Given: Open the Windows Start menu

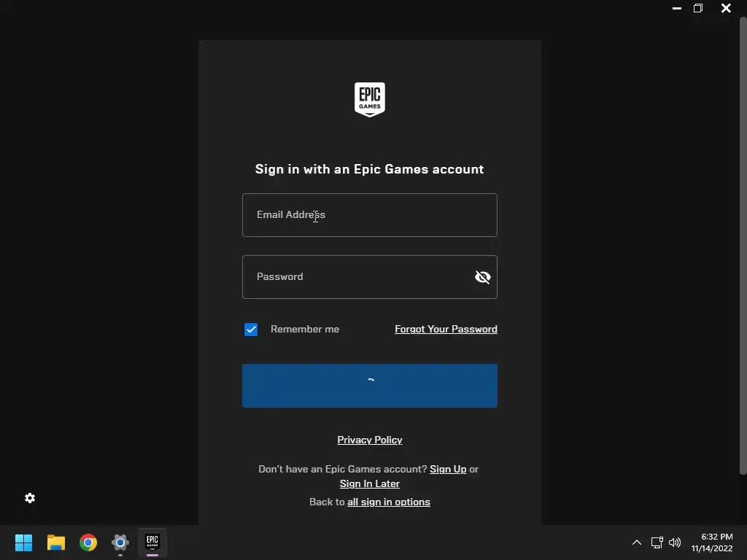Looking at the screenshot, I should [x=23, y=542].
